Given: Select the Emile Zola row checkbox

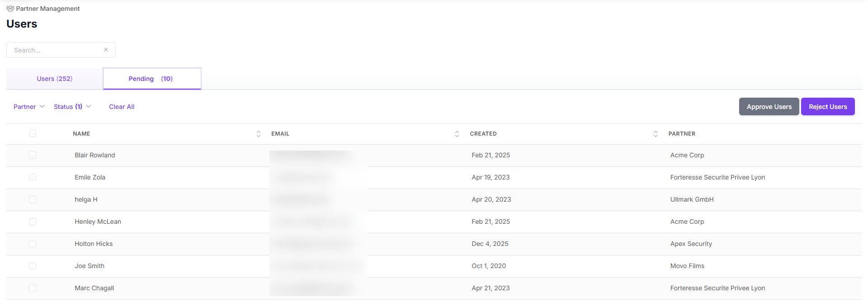Looking at the screenshot, I should coord(33,177).
